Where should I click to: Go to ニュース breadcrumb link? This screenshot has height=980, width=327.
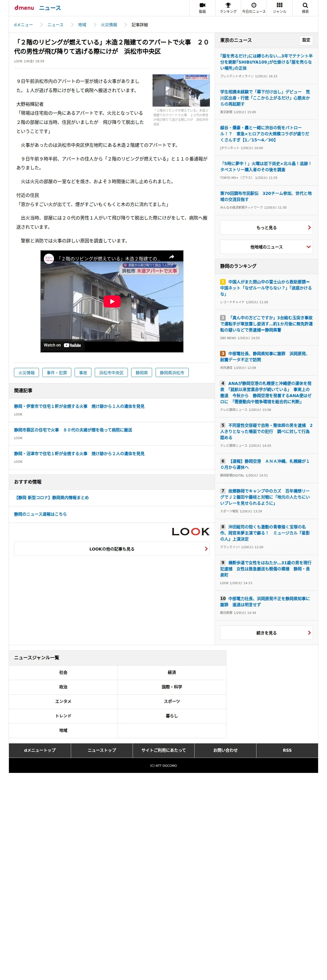pos(55,25)
